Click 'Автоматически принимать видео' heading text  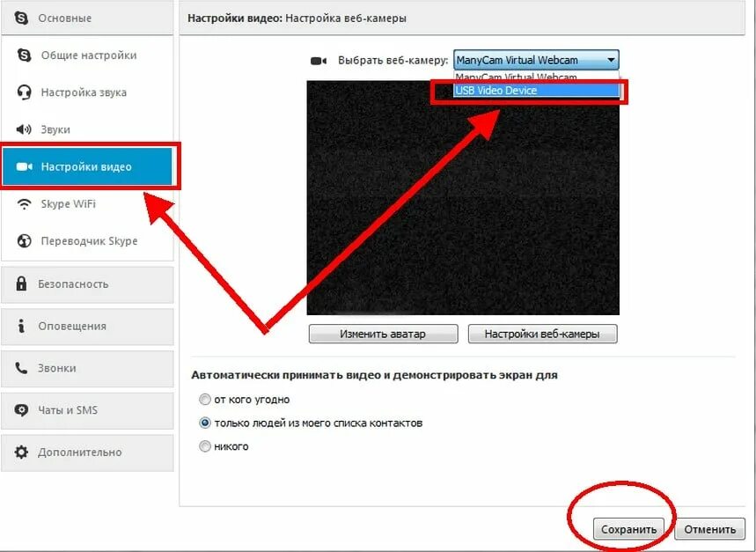pyautogui.click(x=374, y=375)
